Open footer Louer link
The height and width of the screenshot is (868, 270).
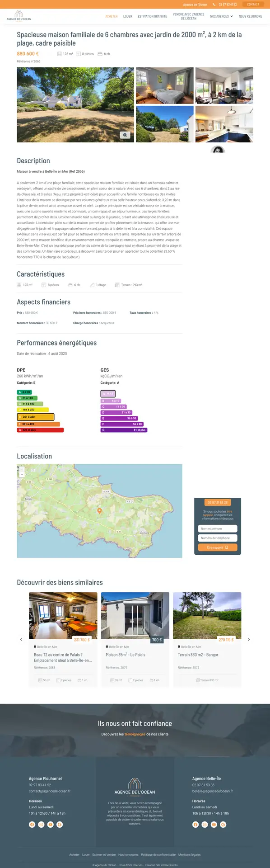point(86,855)
